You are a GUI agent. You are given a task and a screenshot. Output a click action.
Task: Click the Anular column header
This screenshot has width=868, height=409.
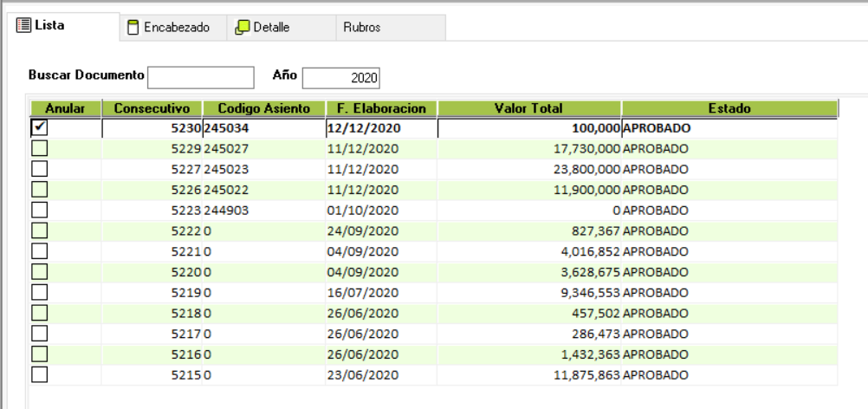[x=65, y=108]
